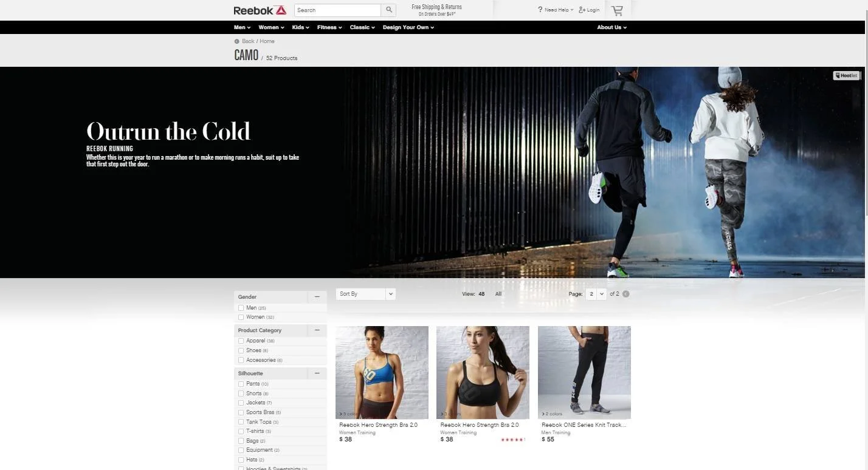The image size is (868, 470).
Task: Check the Equipment silhouette filter
Action: click(x=241, y=450)
